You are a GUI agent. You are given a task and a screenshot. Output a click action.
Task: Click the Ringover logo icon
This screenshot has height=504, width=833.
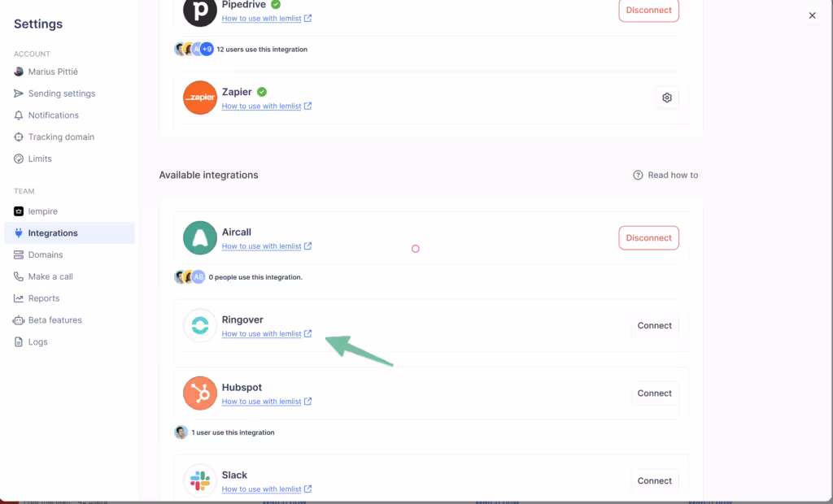click(200, 326)
